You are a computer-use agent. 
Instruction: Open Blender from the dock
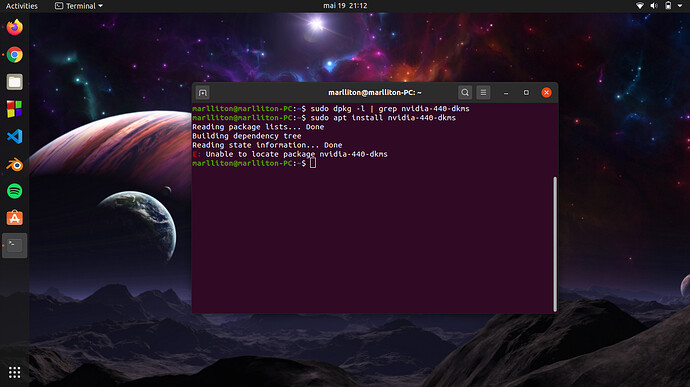[x=15, y=164]
